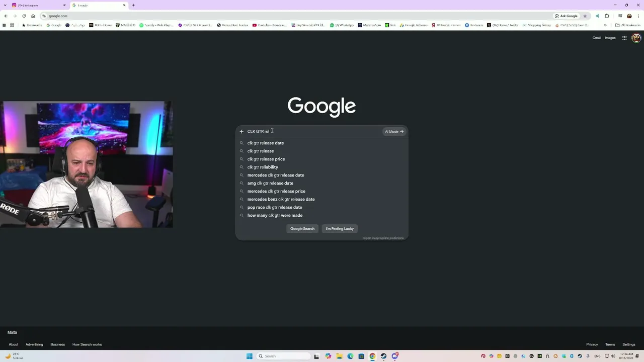644x362 pixels.
Task: Select the Google tab
Action: [x=99, y=5]
